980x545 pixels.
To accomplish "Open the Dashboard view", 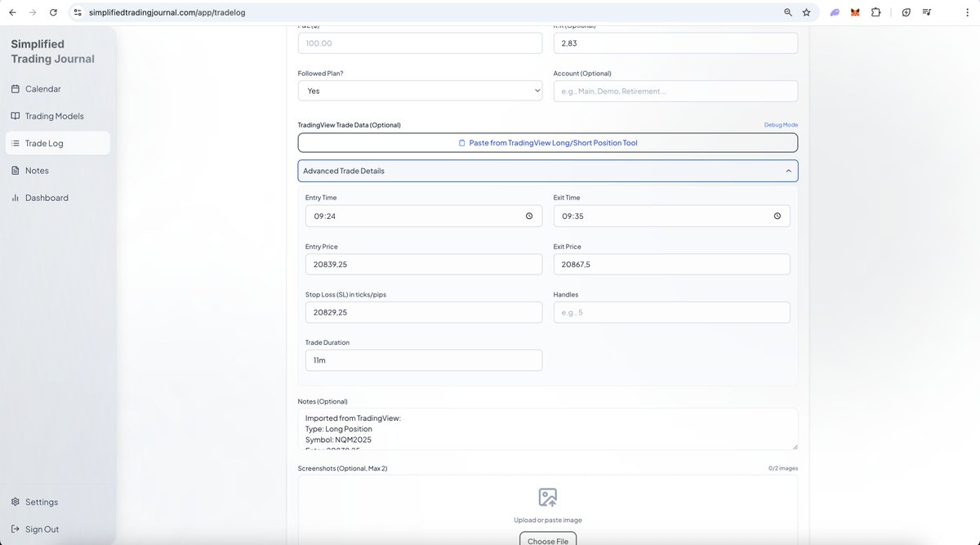I will (57, 198).
